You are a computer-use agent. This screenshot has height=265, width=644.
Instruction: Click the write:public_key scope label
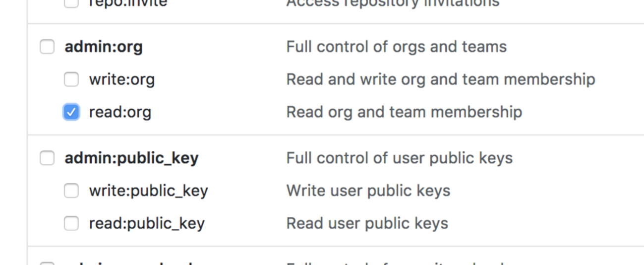click(x=148, y=191)
